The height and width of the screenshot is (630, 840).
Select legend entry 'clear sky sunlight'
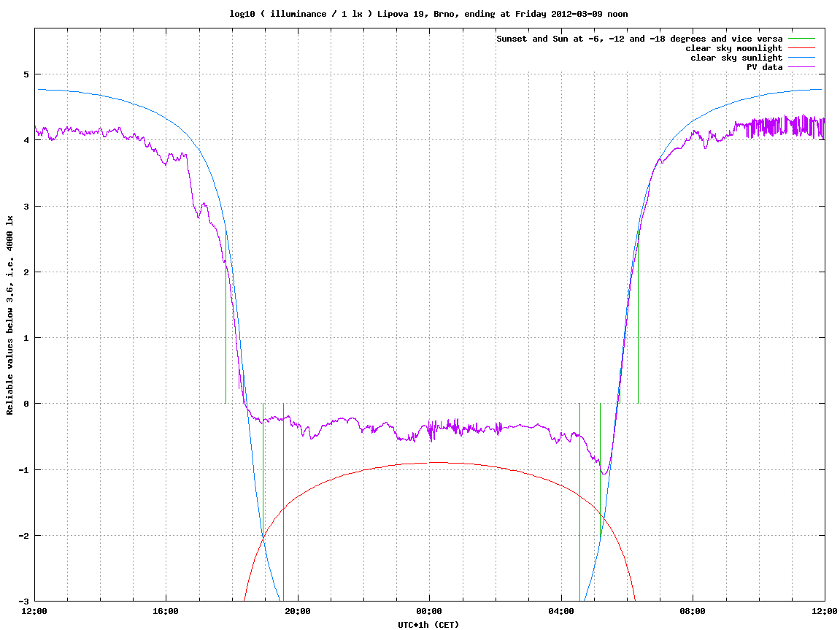point(736,58)
